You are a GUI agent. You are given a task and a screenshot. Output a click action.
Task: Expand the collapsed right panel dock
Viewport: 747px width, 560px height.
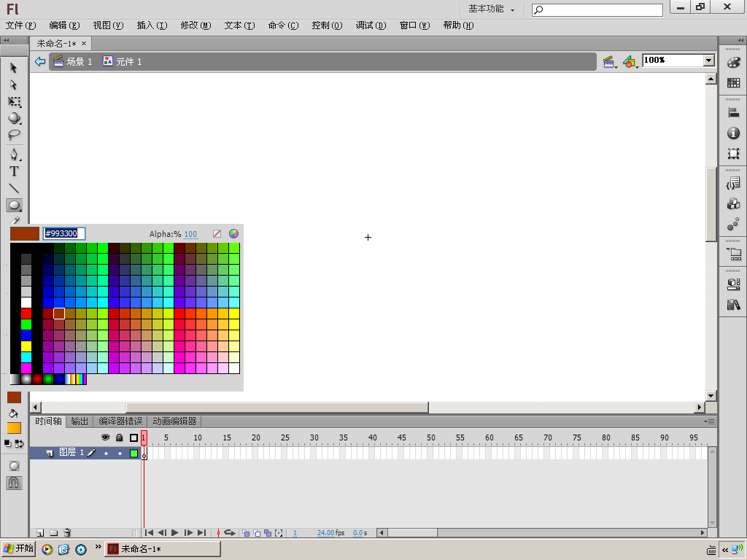point(740,41)
